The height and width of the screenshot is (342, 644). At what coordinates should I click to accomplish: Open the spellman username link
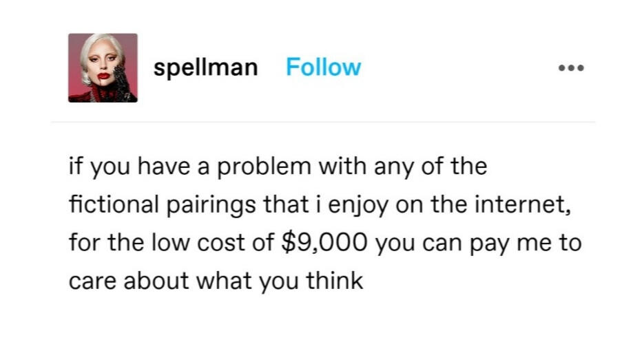pos(206,67)
